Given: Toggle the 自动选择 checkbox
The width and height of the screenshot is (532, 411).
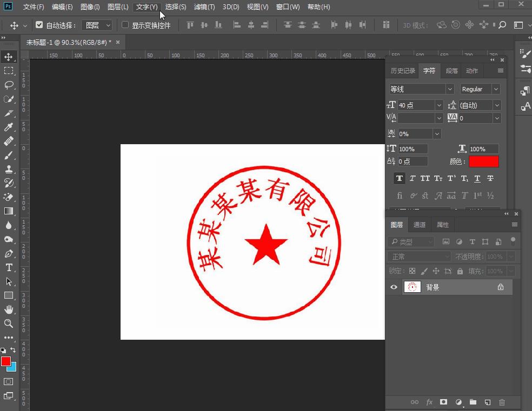Looking at the screenshot, I should coord(39,24).
